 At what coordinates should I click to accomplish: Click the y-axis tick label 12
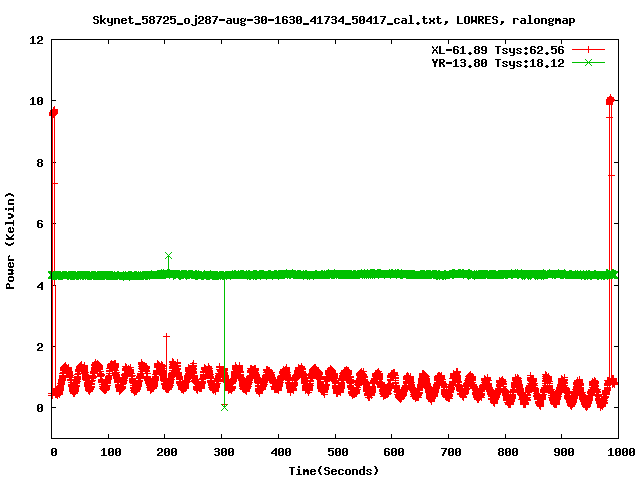pyautogui.click(x=36, y=40)
